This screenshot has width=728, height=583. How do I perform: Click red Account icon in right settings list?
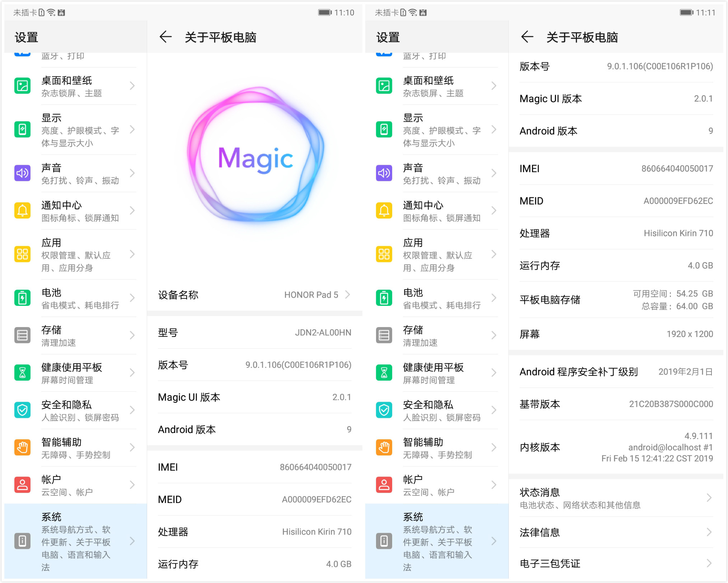(384, 485)
